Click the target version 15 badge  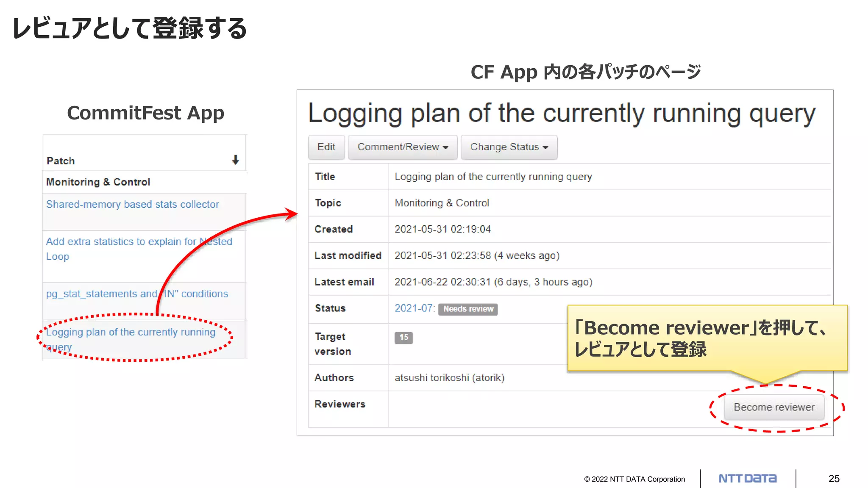point(403,337)
